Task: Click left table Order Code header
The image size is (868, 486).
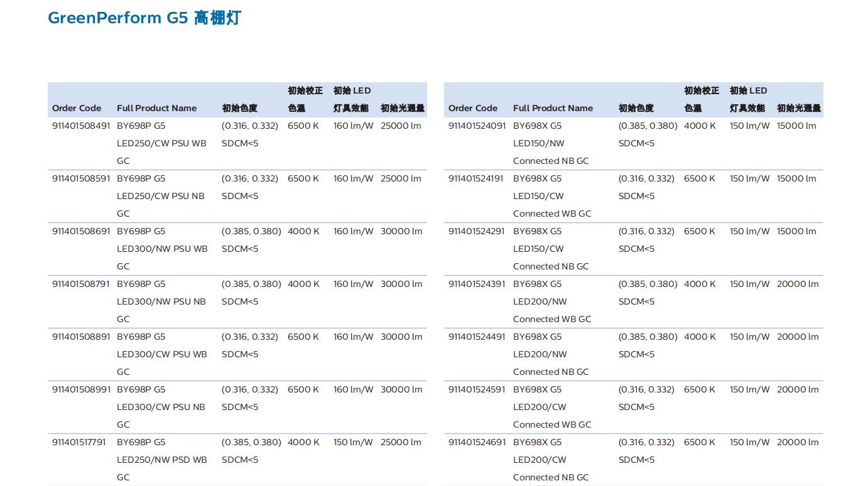Action: (77, 108)
